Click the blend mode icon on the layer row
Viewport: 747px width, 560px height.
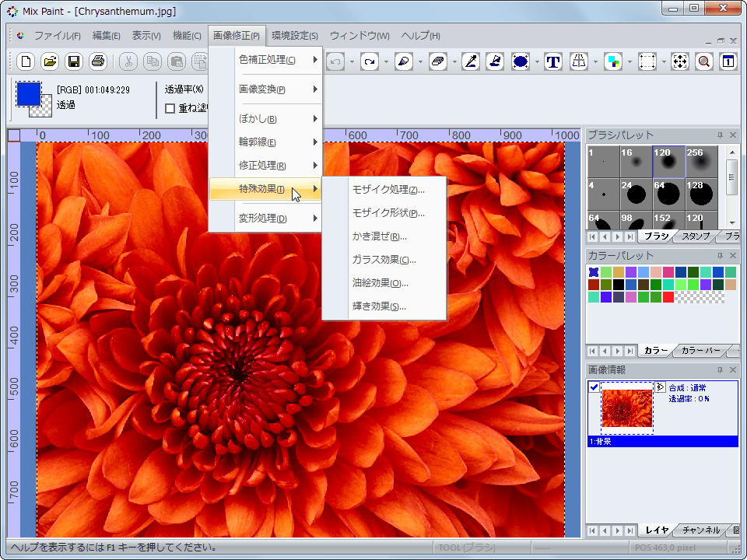660,387
